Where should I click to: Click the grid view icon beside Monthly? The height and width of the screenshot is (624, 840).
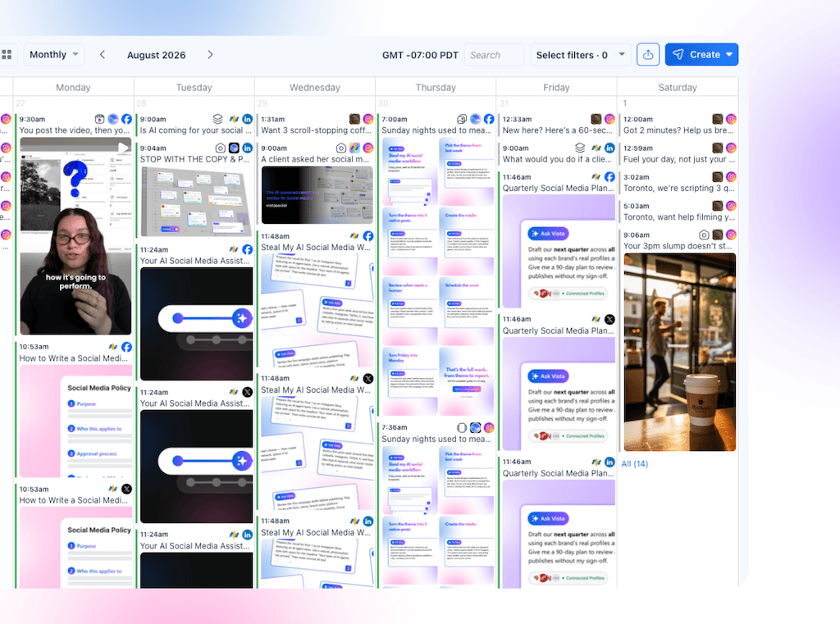[x=7, y=55]
